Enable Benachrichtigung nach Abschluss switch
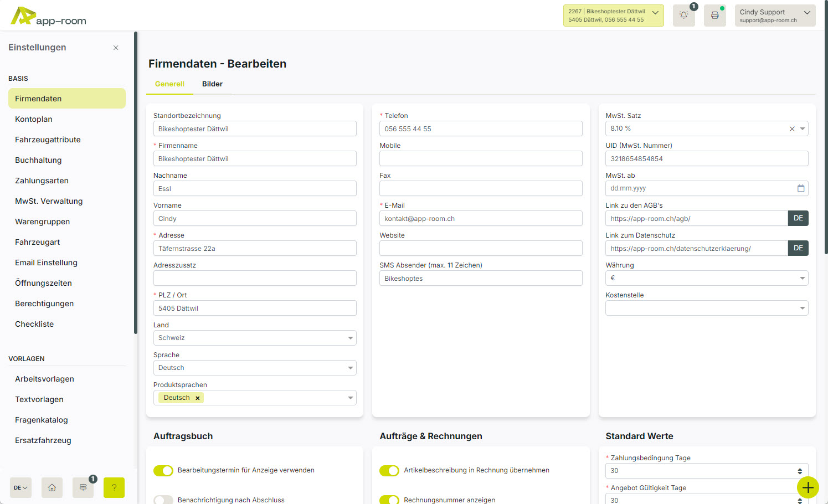Image resolution: width=828 pixels, height=504 pixels. point(163,500)
